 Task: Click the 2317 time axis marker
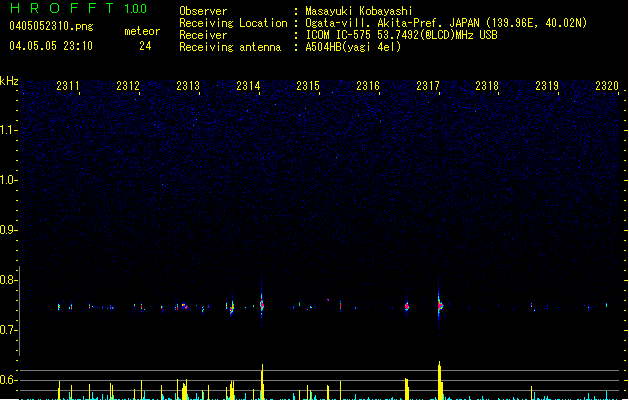(428, 86)
